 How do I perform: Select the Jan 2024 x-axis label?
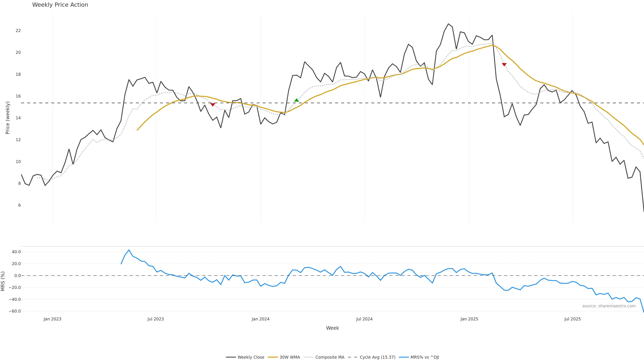point(260,319)
